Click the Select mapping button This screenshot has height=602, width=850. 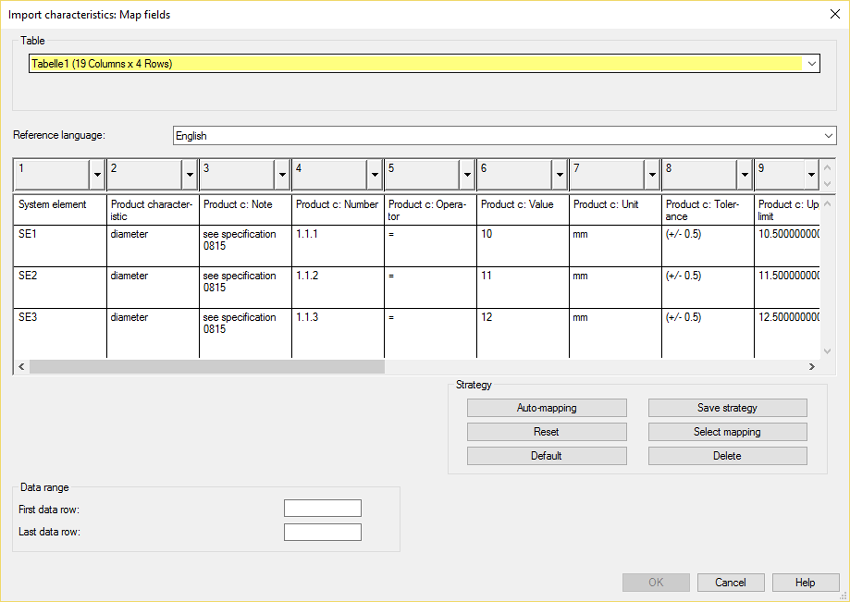(727, 432)
